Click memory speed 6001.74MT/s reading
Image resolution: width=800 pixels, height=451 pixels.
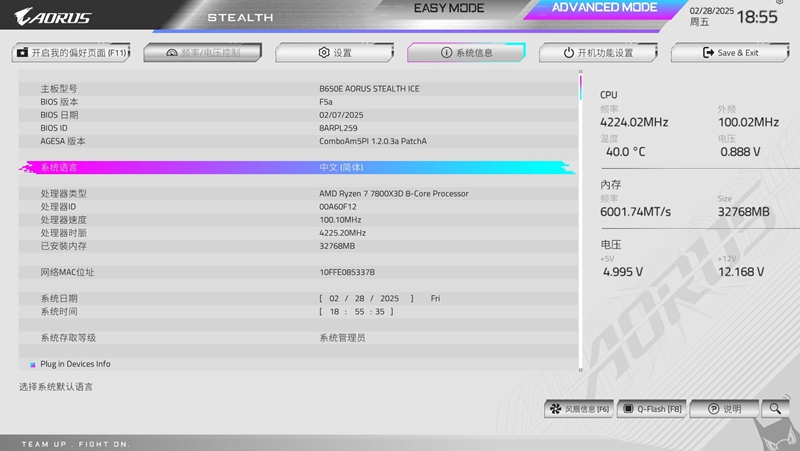[635, 212]
